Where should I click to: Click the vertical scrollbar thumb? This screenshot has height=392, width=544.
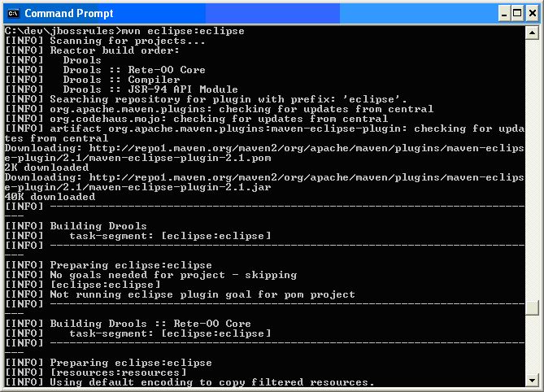[533, 308]
